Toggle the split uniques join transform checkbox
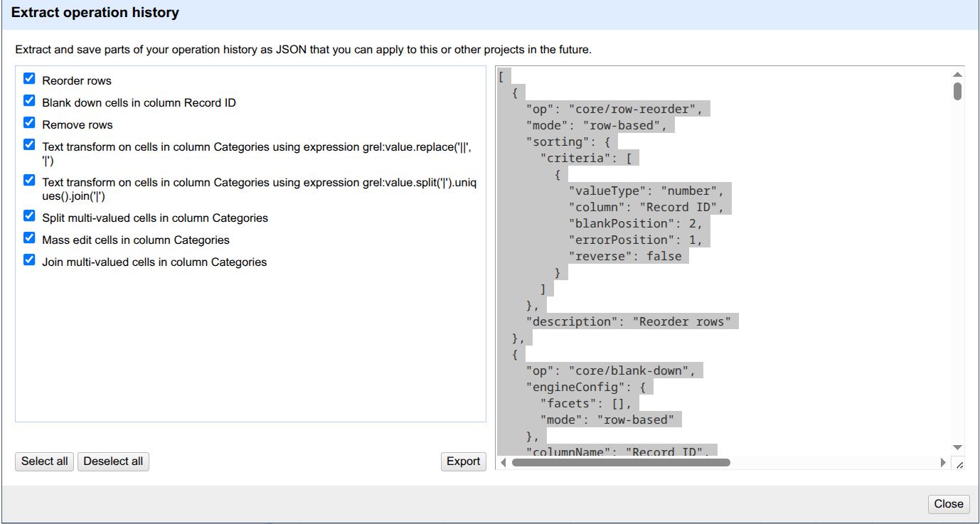Screen dimensions: 980x524 tap(29, 181)
